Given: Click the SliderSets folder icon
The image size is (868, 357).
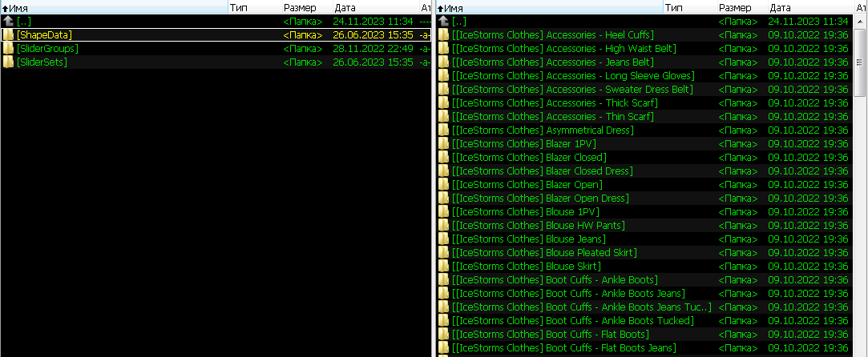Looking at the screenshot, I should 8,62.
